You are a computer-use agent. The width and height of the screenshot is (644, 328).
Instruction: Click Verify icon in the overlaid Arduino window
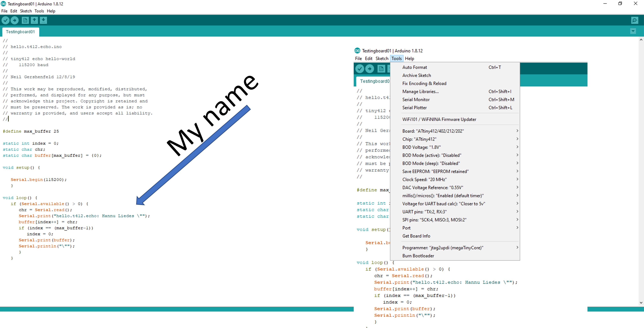(x=359, y=69)
